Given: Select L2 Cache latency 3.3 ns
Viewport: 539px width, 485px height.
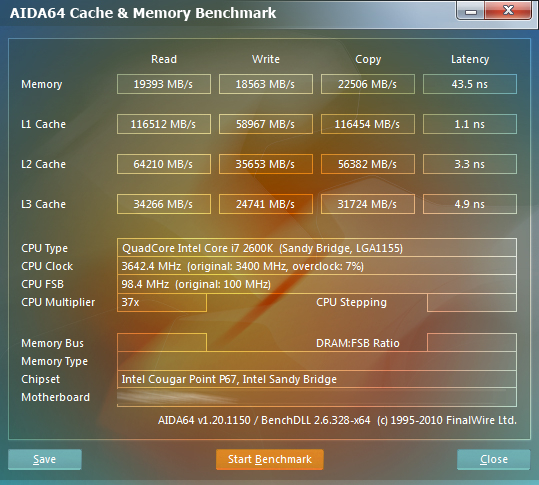Looking at the screenshot, I should [x=470, y=164].
